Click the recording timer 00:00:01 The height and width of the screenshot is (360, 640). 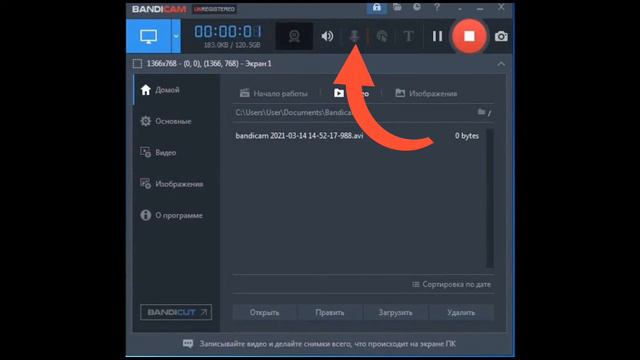[x=228, y=32]
